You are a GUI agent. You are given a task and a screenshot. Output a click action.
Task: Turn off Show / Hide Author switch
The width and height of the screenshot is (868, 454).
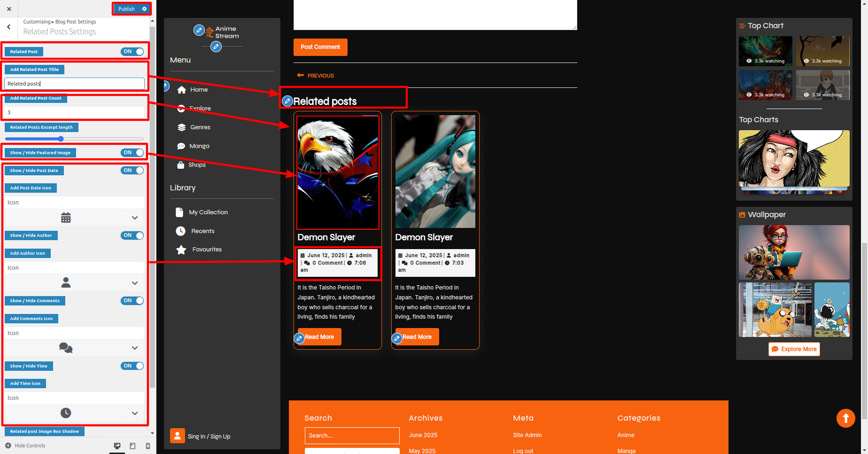tap(132, 235)
